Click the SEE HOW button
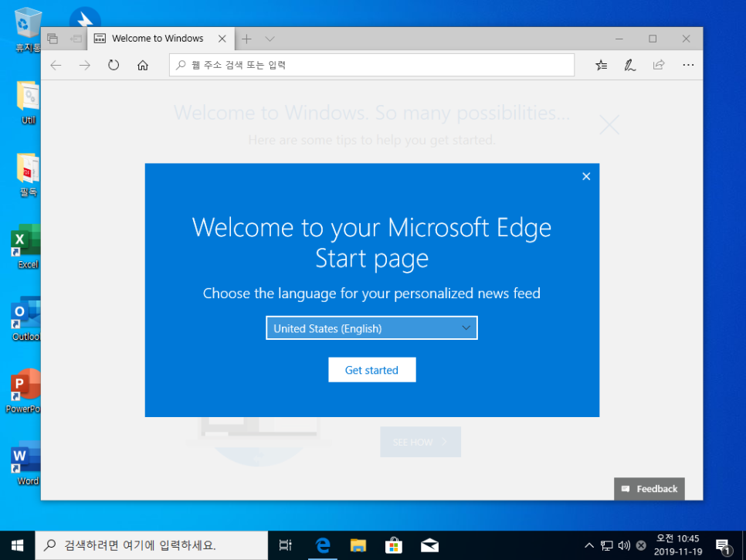 pyautogui.click(x=421, y=442)
